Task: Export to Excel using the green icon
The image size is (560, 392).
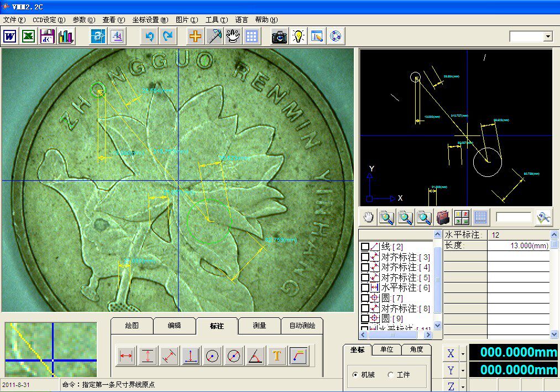Action: tap(28, 36)
